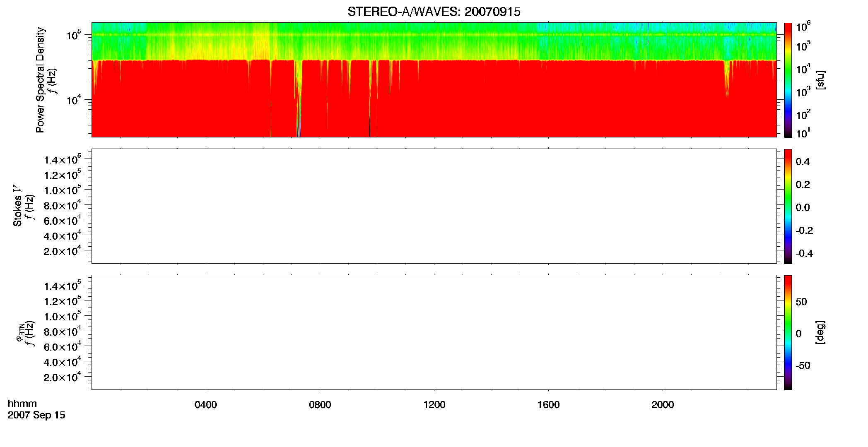868x447 pixels.
Task: Click the Stokes V color bar
Action: (x=788, y=206)
